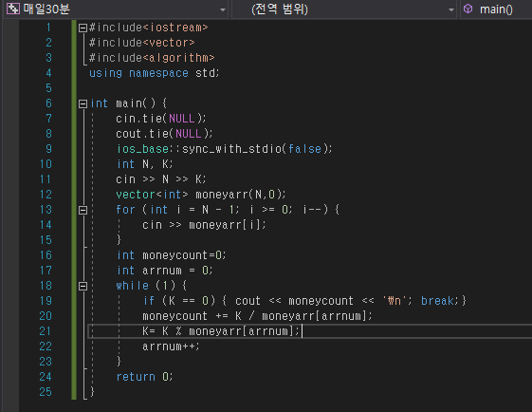Click line number 25 in the gutter
This screenshot has height=412, width=532.
pyautogui.click(x=46, y=392)
